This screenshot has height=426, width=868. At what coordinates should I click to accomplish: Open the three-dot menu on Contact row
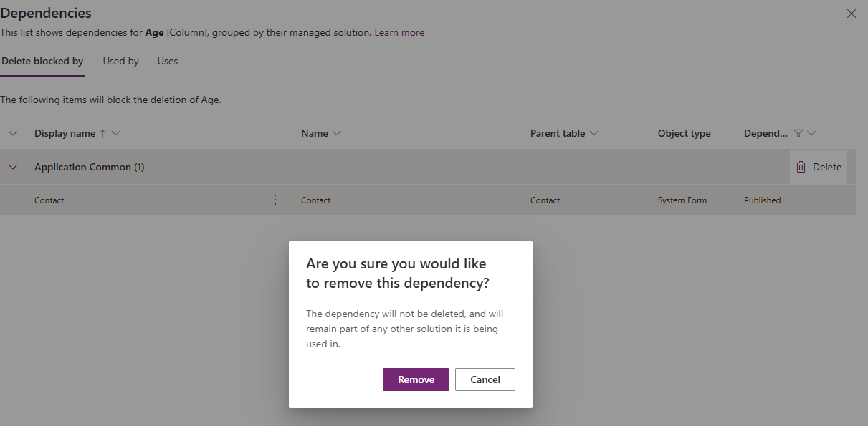(275, 200)
